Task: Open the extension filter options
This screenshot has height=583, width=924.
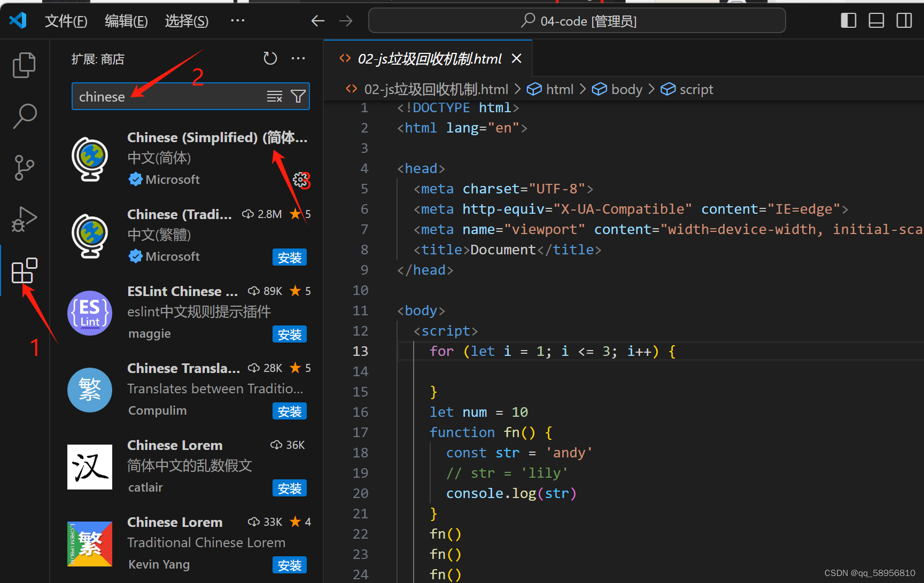Action: [298, 96]
